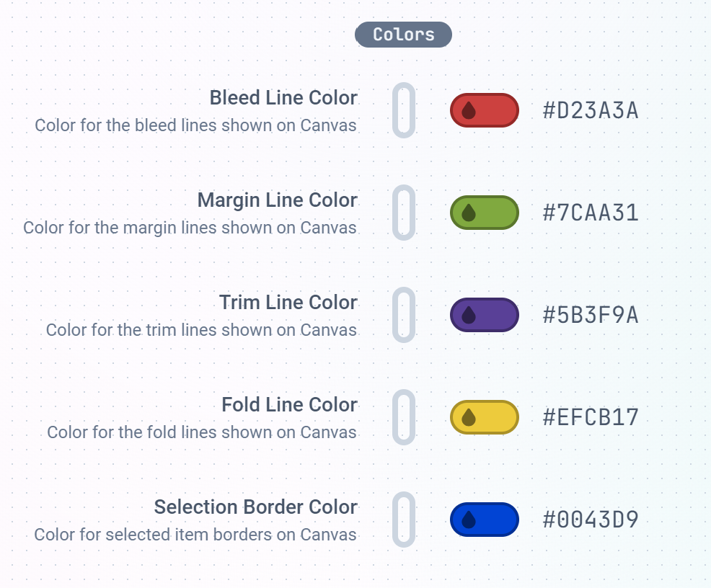The width and height of the screenshot is (711, 588).
Task: Click the #0043D9 hex value field
Action: pos(591,520)
